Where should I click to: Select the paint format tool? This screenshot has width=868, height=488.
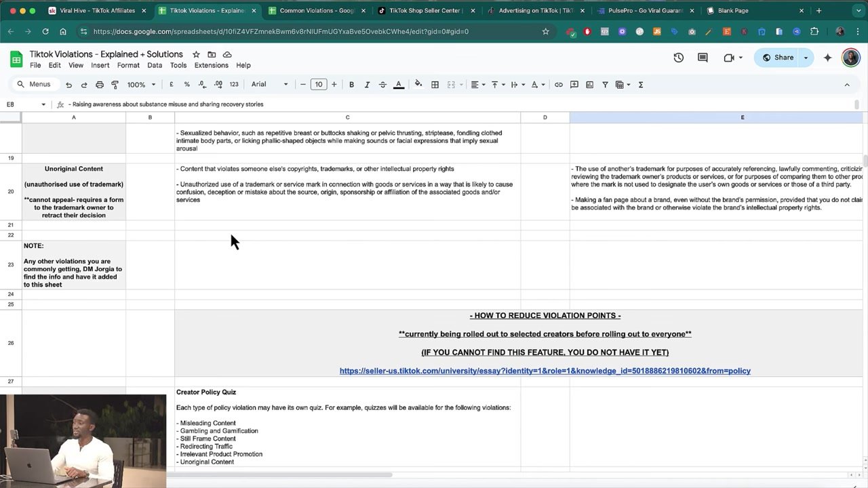pyautogui.click(x=115, y=85)
